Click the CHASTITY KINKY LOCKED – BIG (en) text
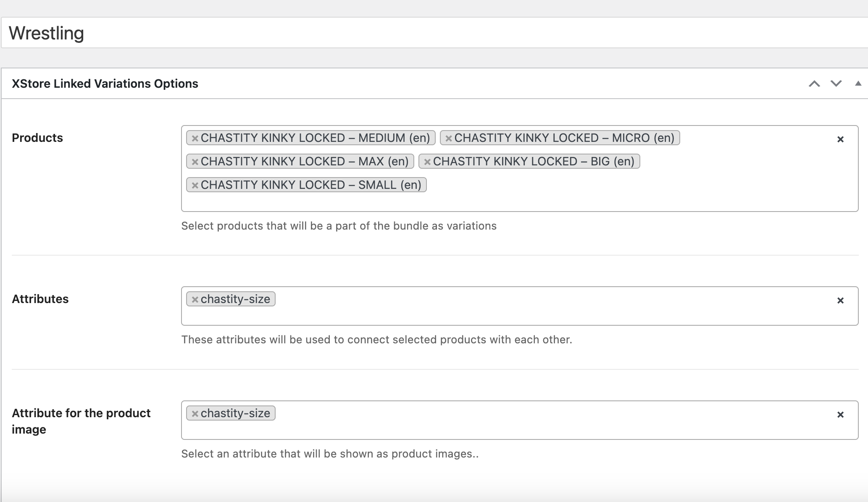868x502 pixels. pyautogui.click(x=534, y=161)
